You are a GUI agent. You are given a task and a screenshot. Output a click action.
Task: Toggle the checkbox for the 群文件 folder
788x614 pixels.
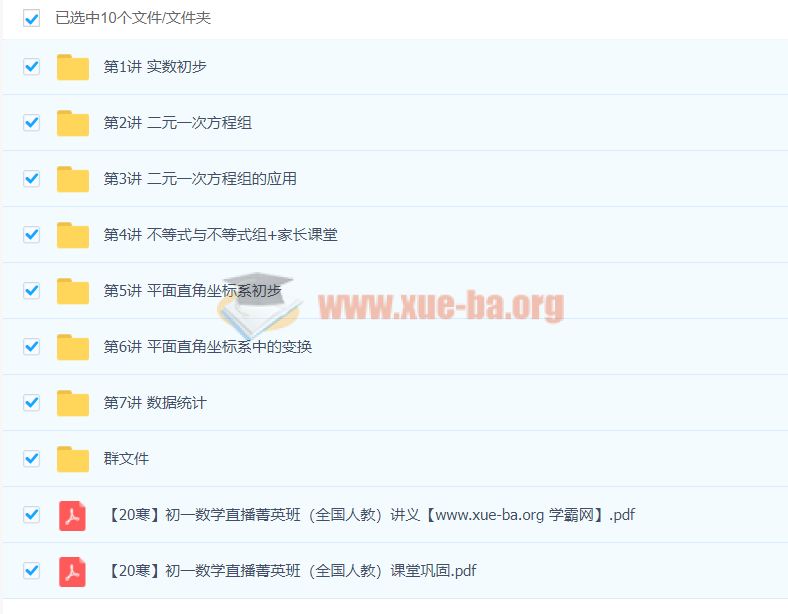pos(32,459)
